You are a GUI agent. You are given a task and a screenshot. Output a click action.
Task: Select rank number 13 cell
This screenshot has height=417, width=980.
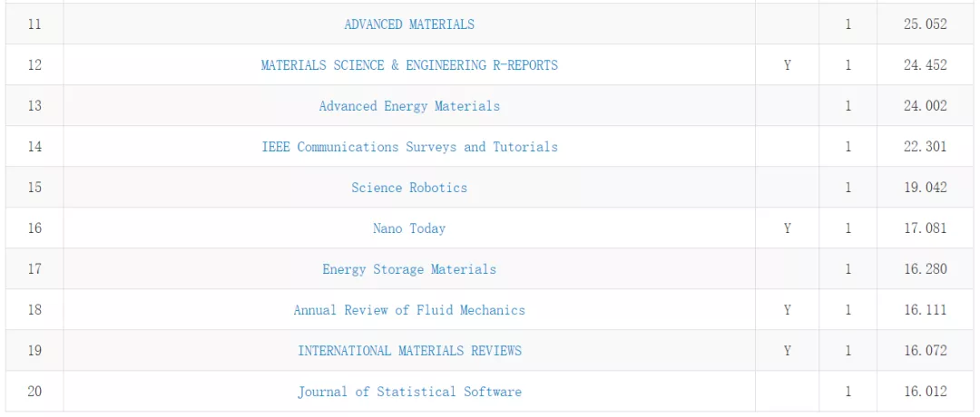coord(34,106)
